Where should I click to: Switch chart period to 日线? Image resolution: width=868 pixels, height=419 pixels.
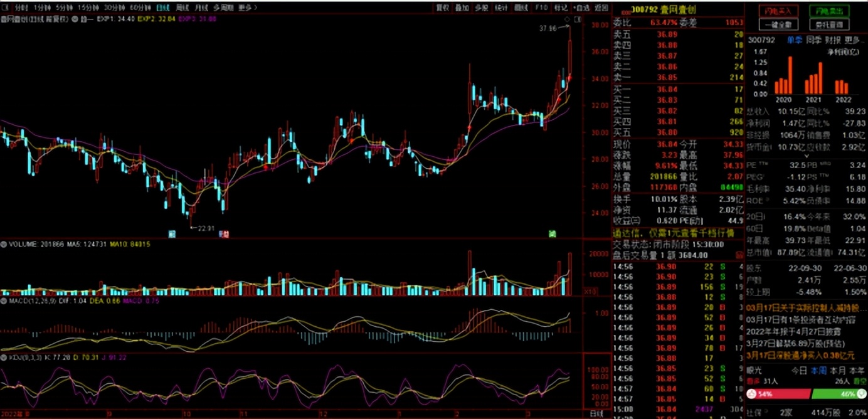tap(163, 8)
